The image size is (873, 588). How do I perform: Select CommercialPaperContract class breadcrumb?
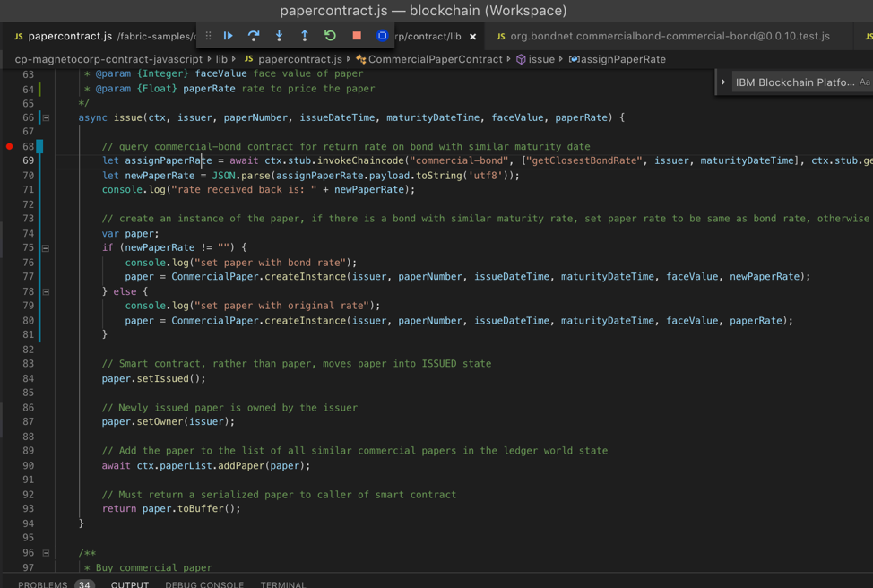[x=436, y=59]
